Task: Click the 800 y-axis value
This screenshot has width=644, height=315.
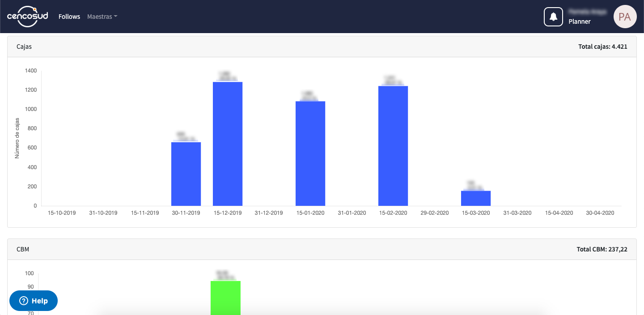Action: pyautogui.click(x=33, y=128)
